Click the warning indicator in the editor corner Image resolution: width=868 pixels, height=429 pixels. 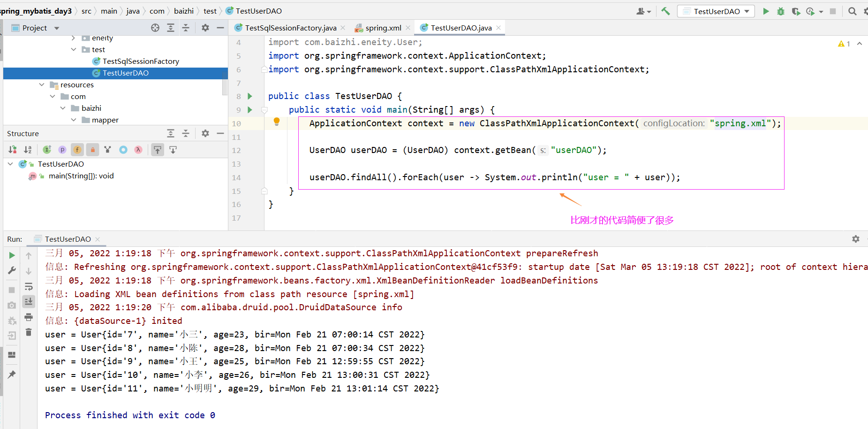tap(844, 44)
